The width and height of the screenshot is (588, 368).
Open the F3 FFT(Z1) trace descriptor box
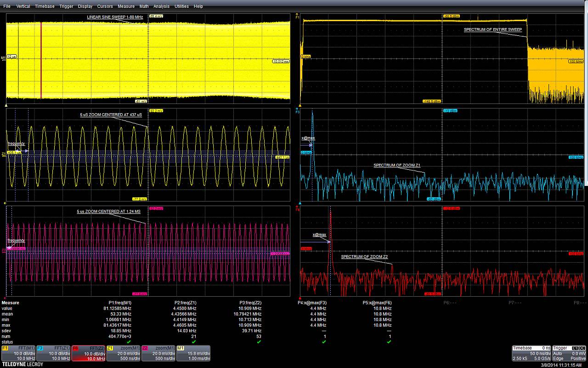point(54,353)
